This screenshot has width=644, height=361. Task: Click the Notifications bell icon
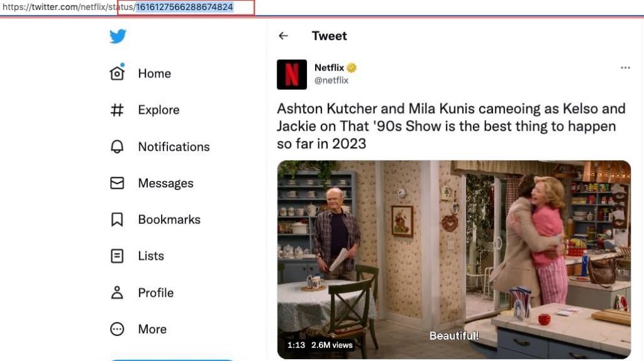[117, 147]
